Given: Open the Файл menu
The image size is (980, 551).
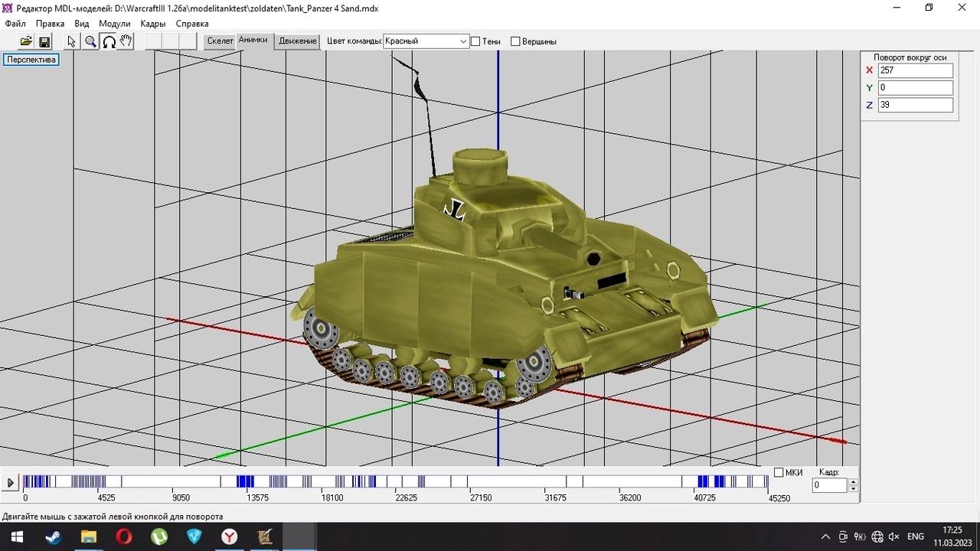Looking at the screenshot, I should [x=15, y=24].
